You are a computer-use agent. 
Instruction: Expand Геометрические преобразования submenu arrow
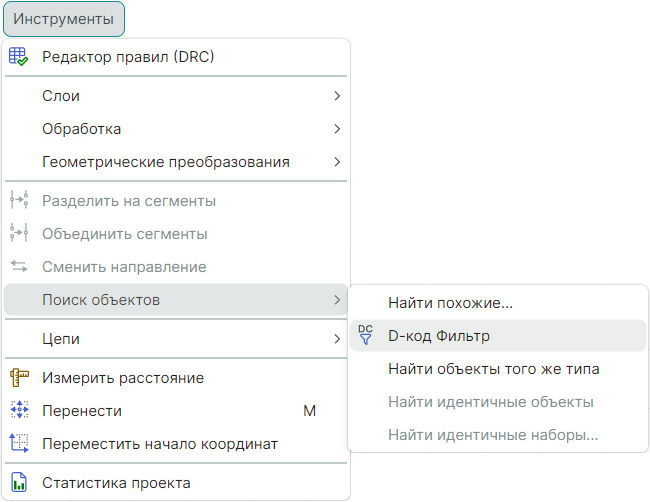click(x=337, y=162)
